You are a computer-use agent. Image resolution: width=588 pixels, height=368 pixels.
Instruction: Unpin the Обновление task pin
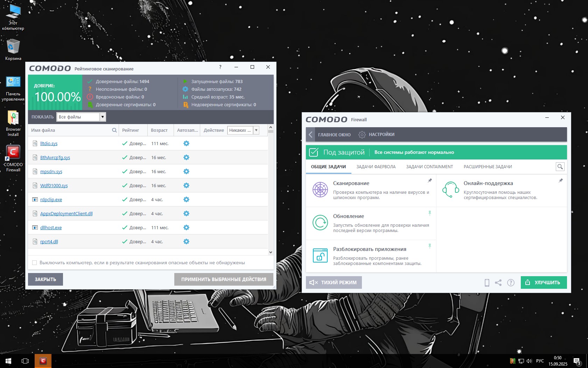coord(430,213)
